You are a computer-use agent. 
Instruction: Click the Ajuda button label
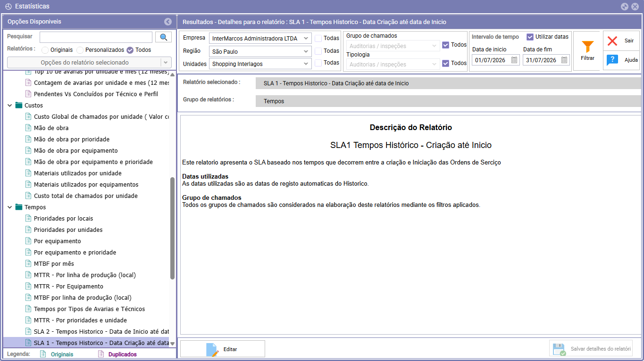coord(631,60)
